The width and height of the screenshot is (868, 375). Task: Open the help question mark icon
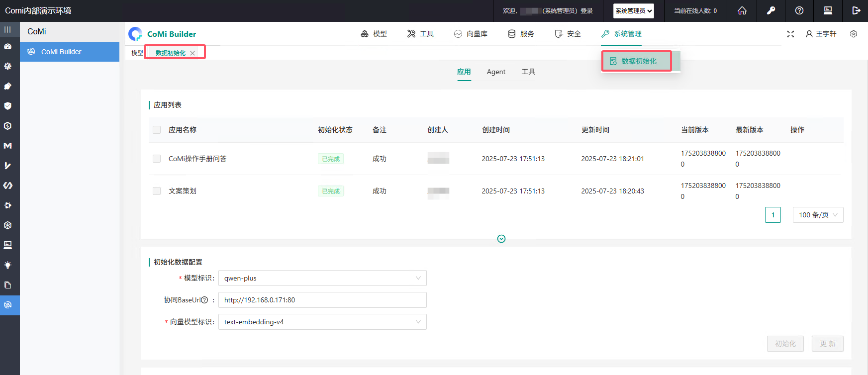click(x=799, y=10)
